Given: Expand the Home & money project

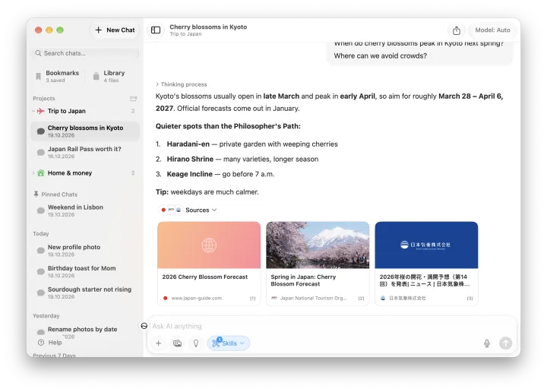Looking at the screenshot, I should pos(33,173).
